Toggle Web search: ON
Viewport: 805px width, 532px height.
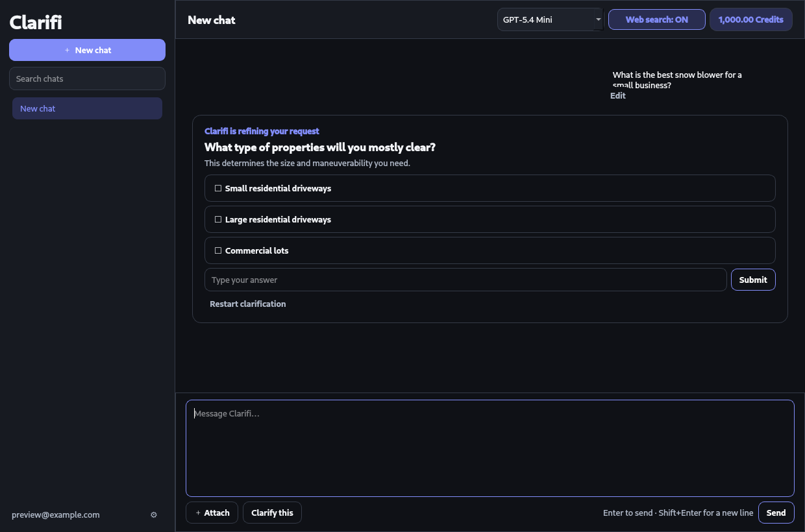point(656,19)
